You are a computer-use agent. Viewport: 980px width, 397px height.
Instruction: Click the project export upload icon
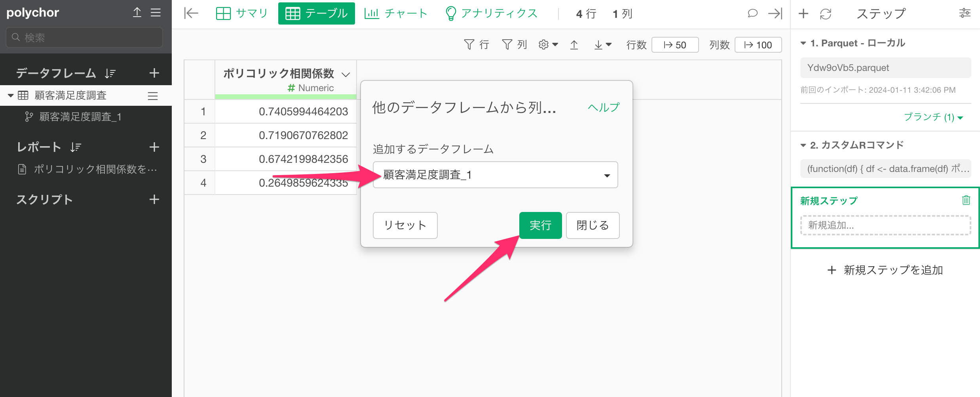(x=137, y=12)
